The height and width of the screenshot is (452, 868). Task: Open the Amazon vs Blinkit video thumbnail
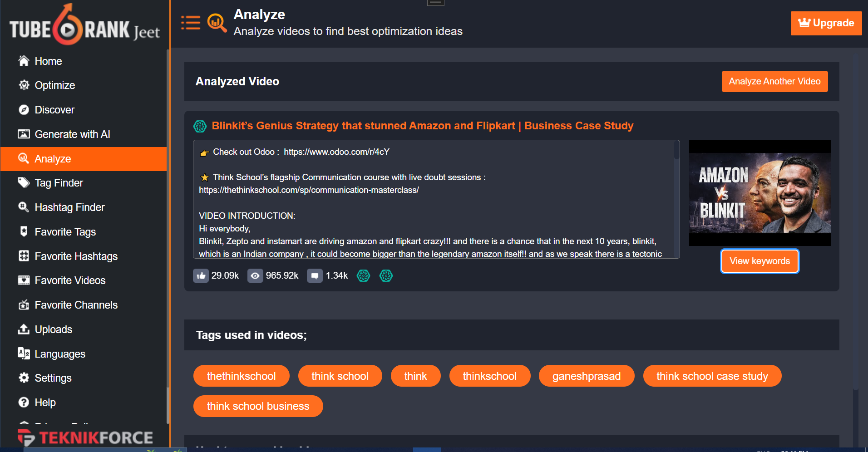coord(759,193)
